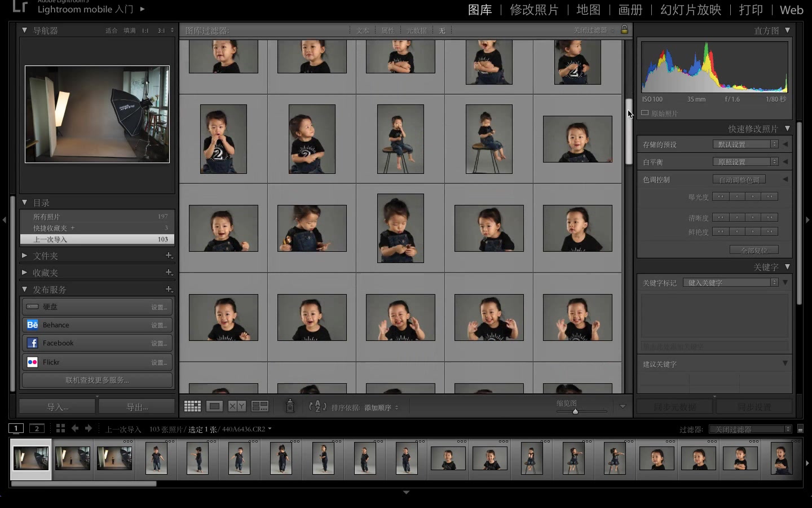Screen dimensions: 812x508
Task: Expand 建议关键字 section
Action: coord(785,364)
